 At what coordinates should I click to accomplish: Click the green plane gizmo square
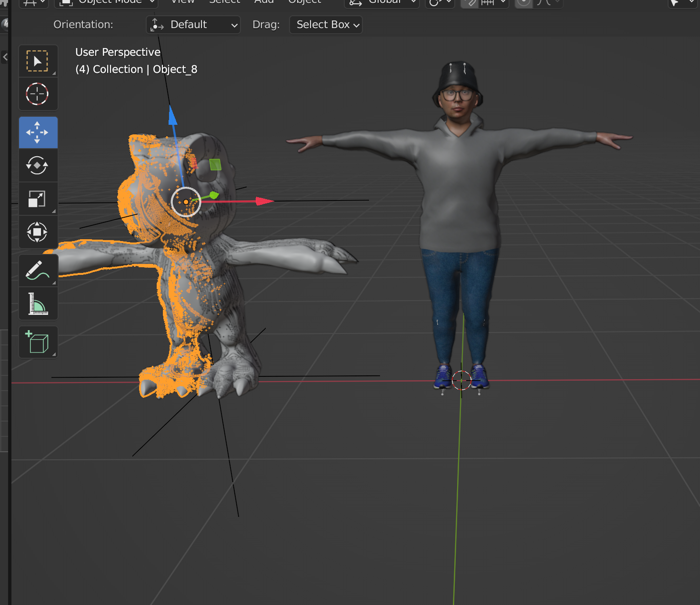[215, 164]
